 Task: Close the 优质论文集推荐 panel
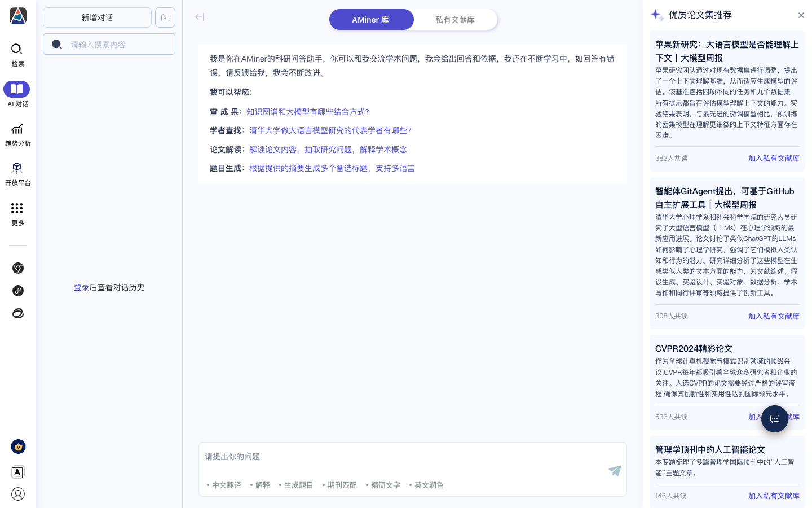[801, 15]
